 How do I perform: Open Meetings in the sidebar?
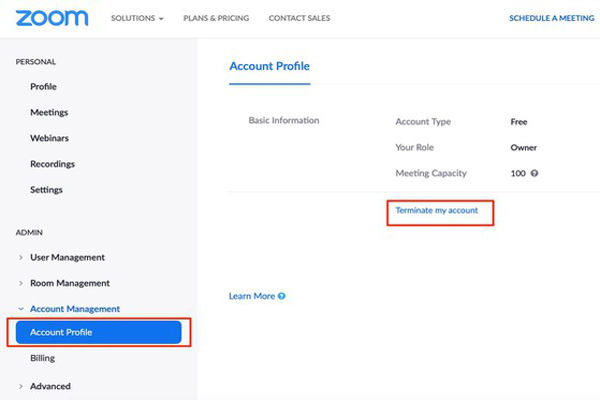coord(49,112)
